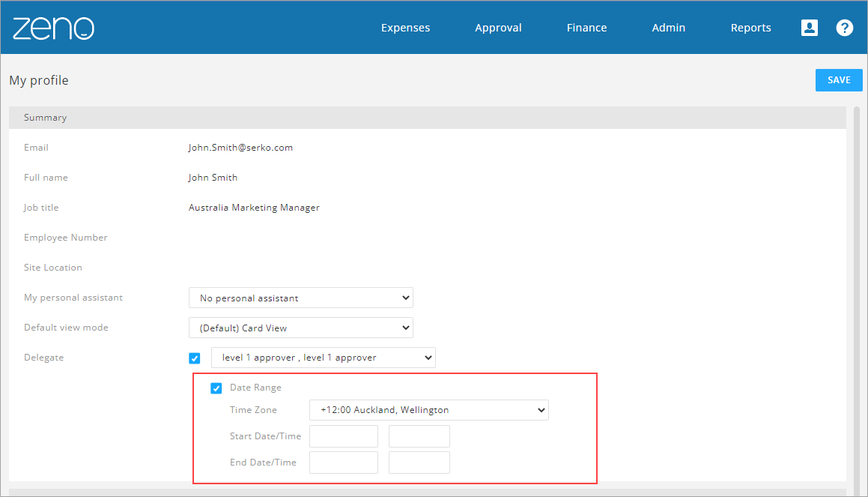Open the Expenses menu
The height and width of the screenshot is (497, 868).
click(405, 28)
